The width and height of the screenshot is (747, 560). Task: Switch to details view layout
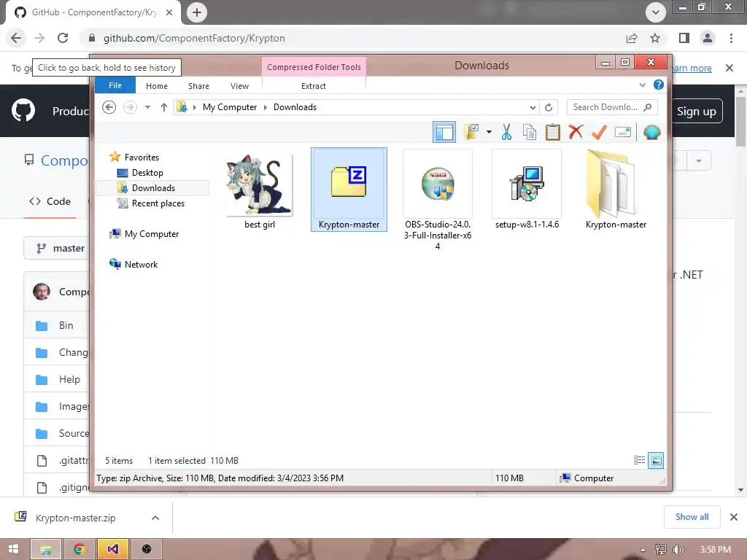tap(639, 460)
